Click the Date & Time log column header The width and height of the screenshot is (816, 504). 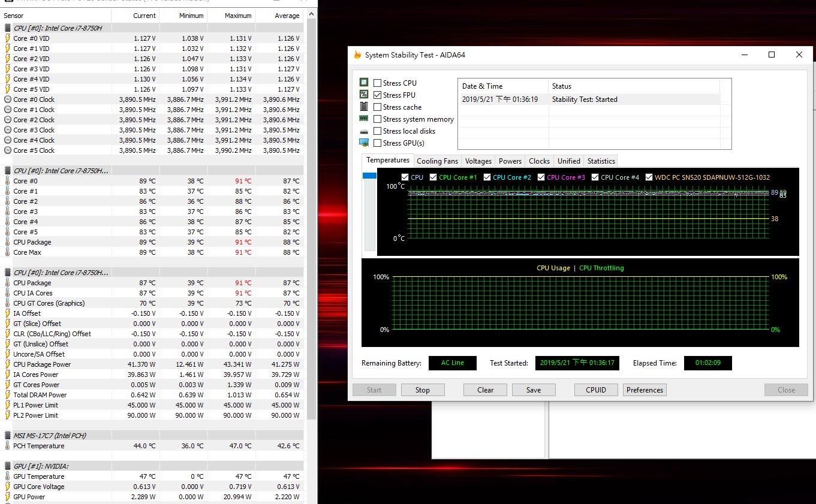pyautogui.click(x=504, y=86)
